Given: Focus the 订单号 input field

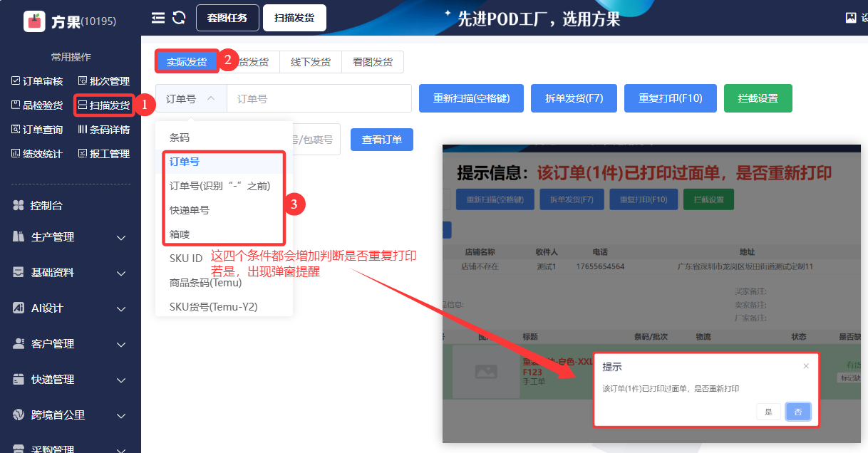Looking at the screenshot, I should [319, 98].
